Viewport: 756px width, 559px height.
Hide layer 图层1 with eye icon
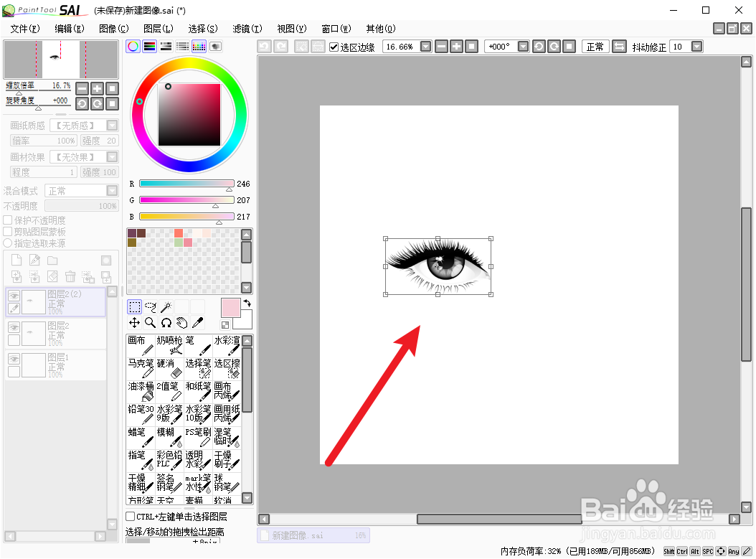point(14,360)
